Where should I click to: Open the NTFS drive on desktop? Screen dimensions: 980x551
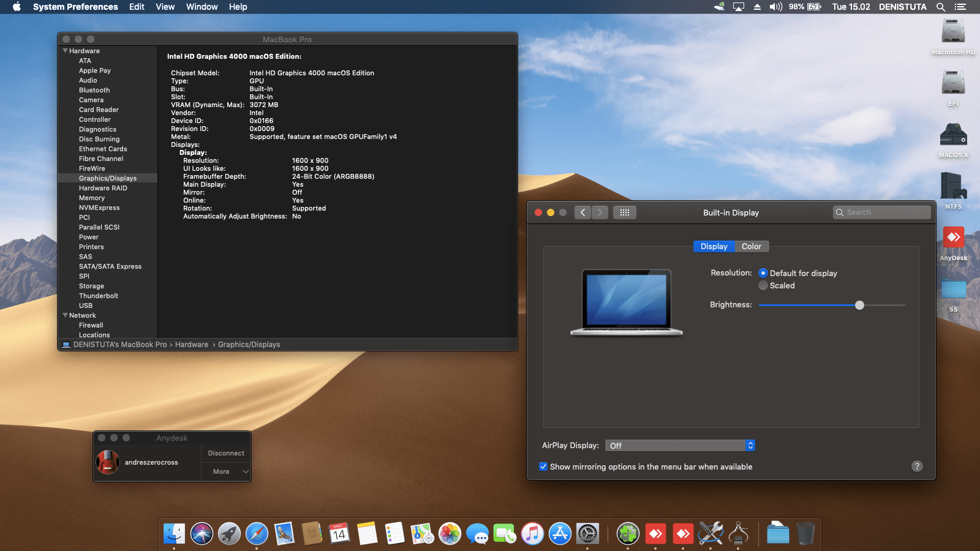(x=953, y=185)
